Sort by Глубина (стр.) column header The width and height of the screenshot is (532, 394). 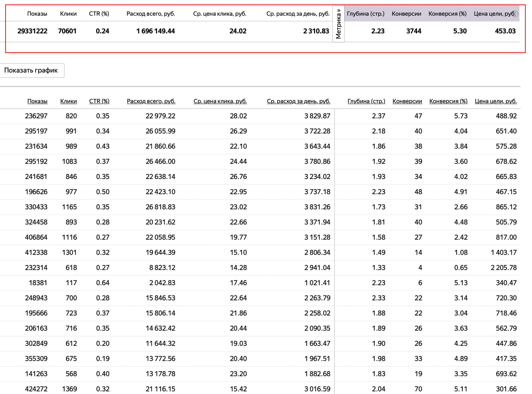[x=366, y=101]
